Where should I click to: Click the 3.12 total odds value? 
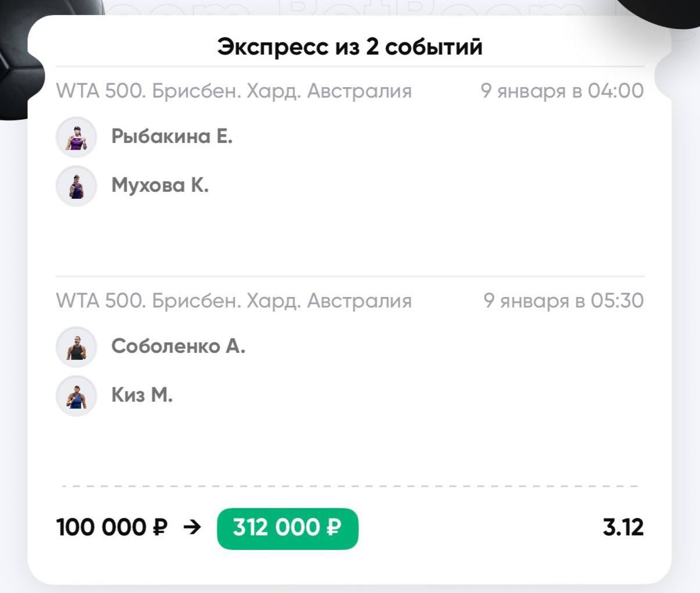click(623, 528)
